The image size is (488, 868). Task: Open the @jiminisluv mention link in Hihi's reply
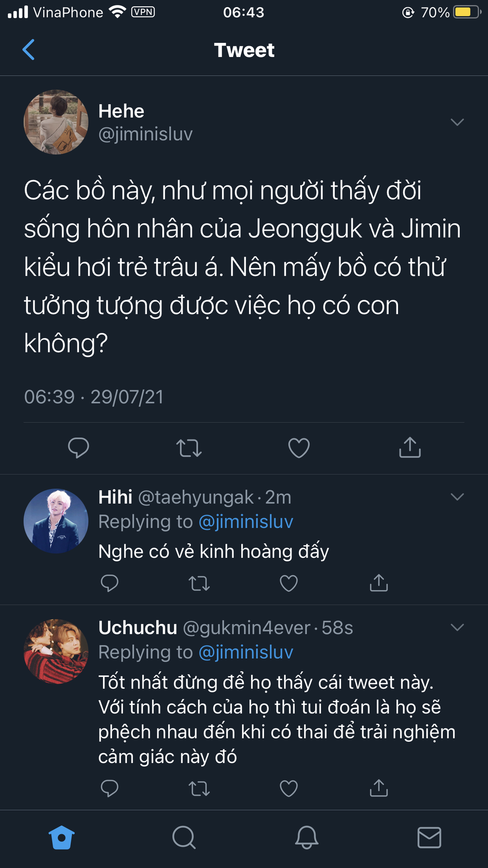coord(246,522)
